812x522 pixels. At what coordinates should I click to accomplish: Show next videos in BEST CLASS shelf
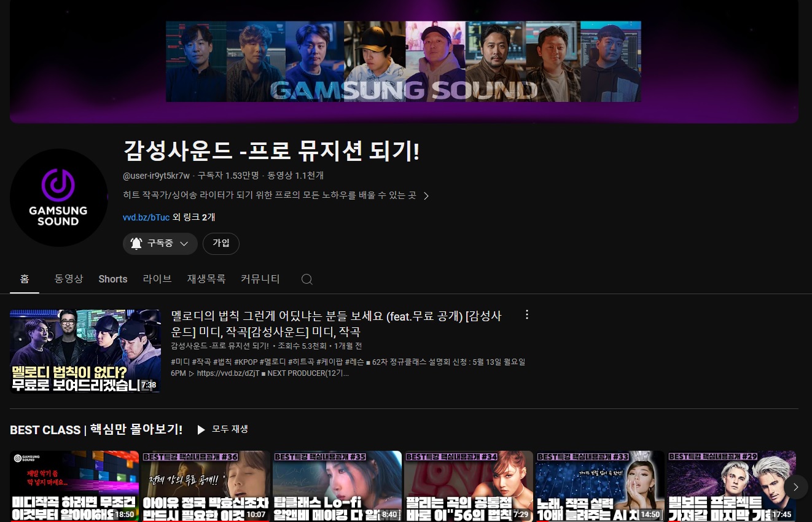795,487
